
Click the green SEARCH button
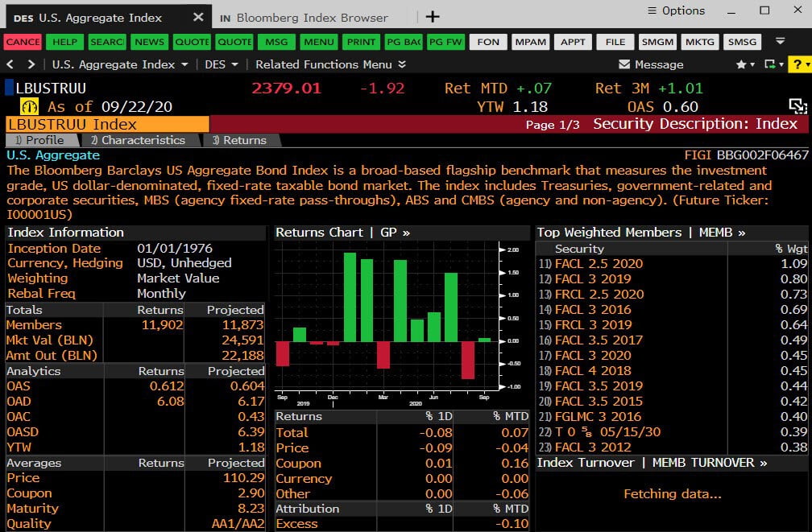106,42
